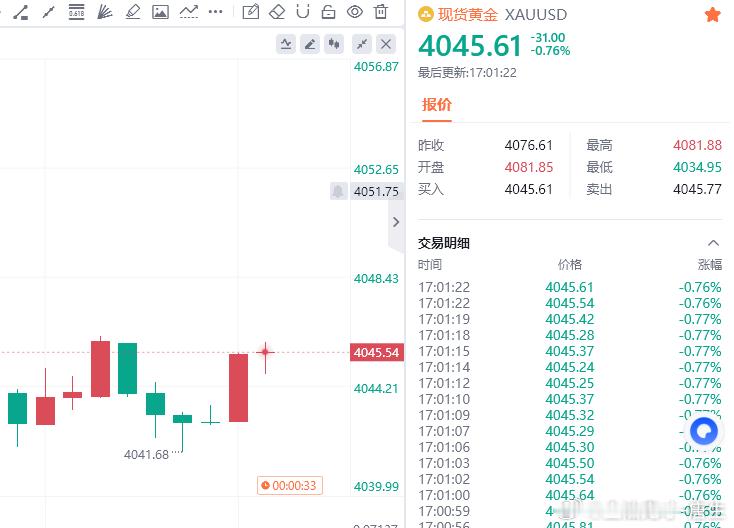
Task: Click trade row with price 4045.28
Action: pos(570,335)
